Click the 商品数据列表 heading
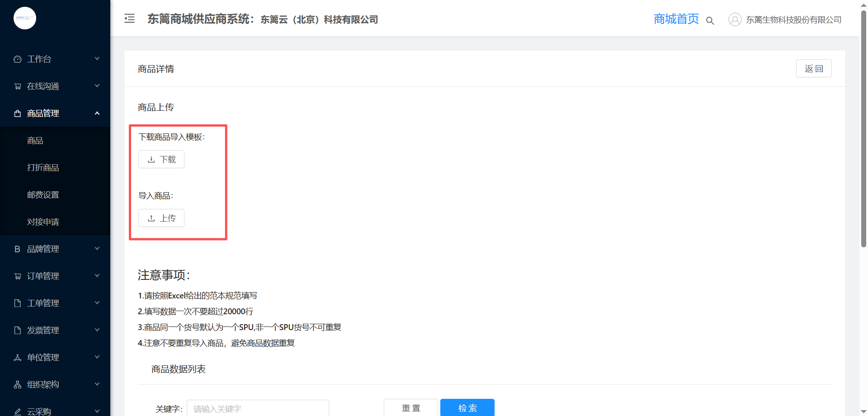The width and height of the screenshot is (868, 416). pyautogui.click(x=179, y=369)
